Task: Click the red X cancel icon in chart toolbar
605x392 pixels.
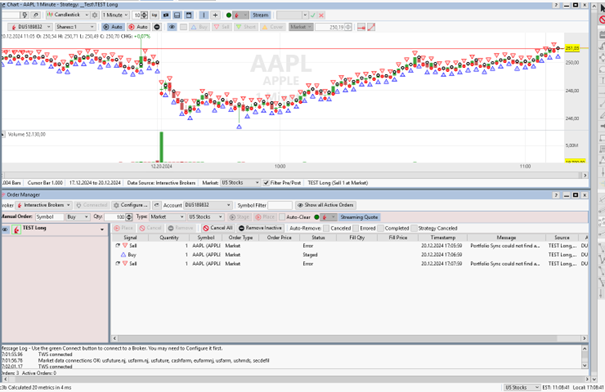Action: [321, 15]
